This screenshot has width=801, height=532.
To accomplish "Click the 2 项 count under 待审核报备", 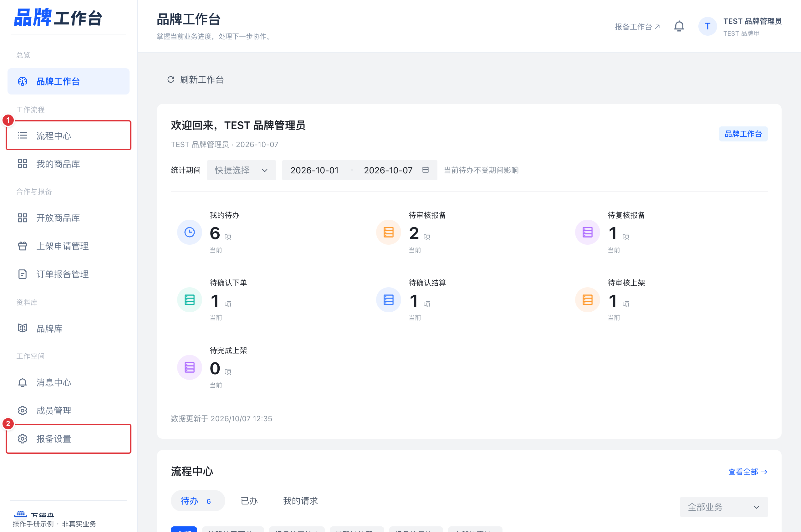I will pyautogui.click(x=420, y=233).
